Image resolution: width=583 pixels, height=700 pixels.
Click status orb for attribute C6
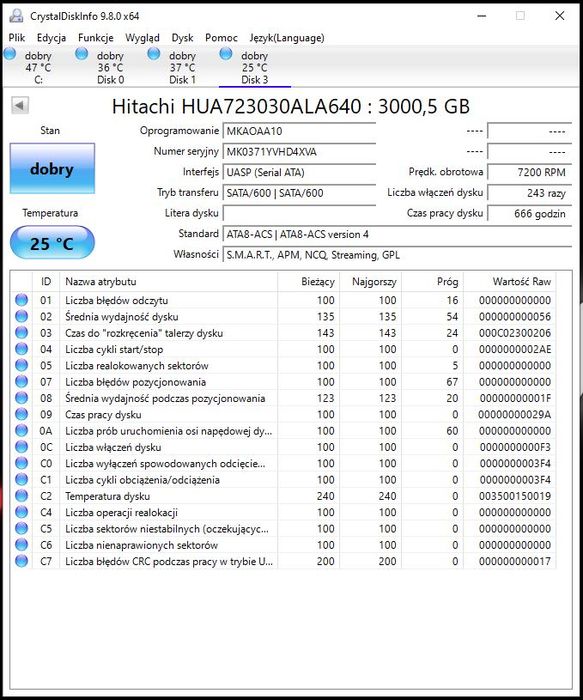(21, 544)
